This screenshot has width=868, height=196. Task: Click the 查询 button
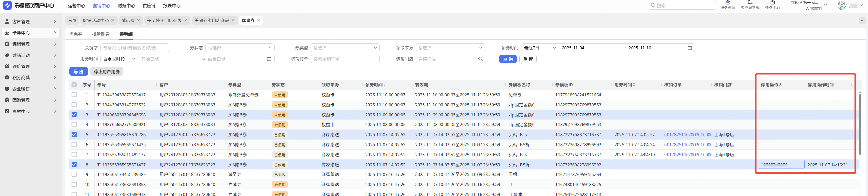click(508, 59)
